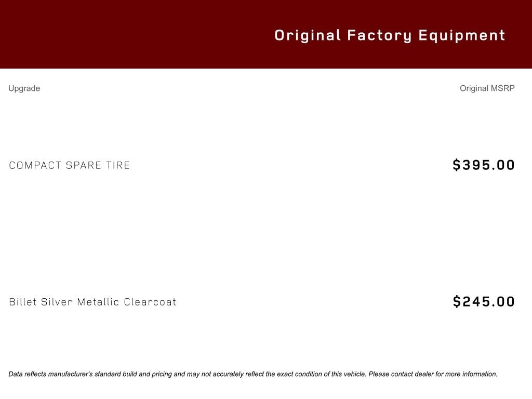
Task: Select the Billet Silver Metallic Clearcoat item
Action: (x=92, y=302)
